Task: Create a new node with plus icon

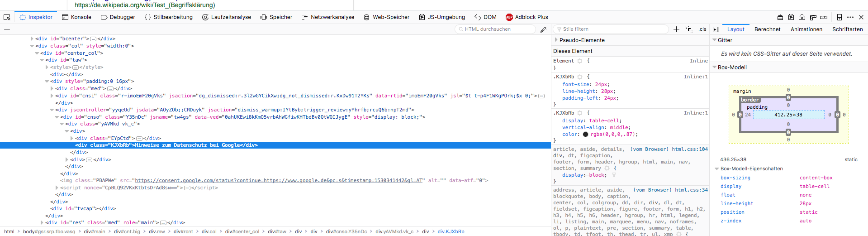Action: coord(7,29)
